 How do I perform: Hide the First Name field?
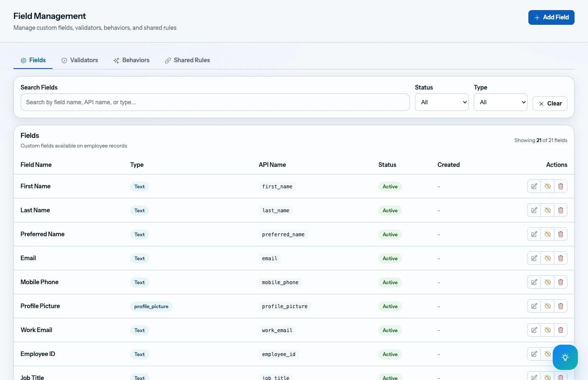(x=548, y=186)
